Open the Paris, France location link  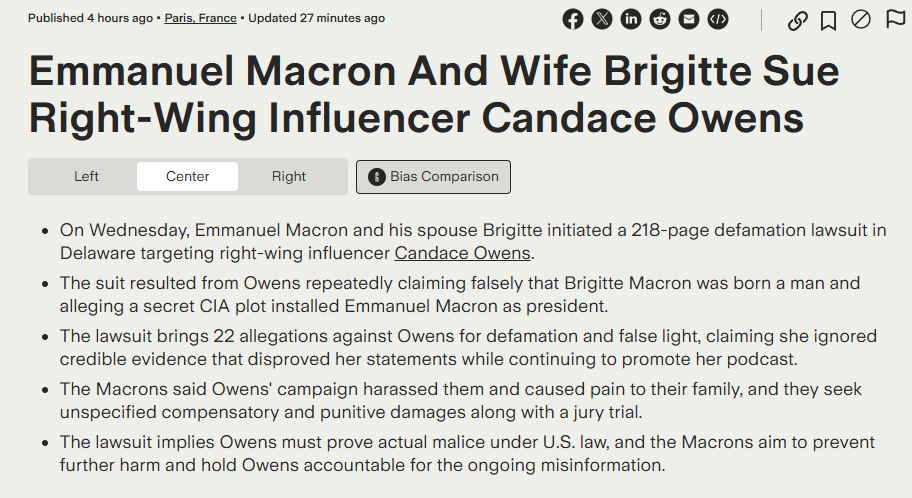point(201,18)
